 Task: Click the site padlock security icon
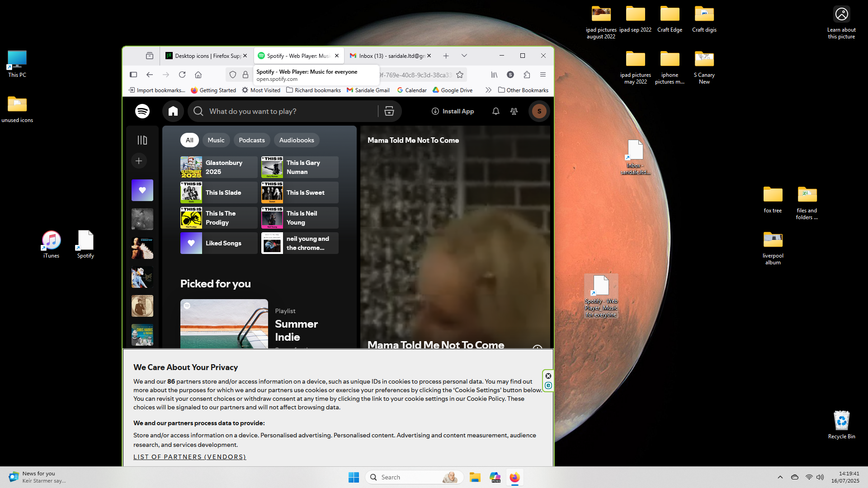click(x=245, y=75)
